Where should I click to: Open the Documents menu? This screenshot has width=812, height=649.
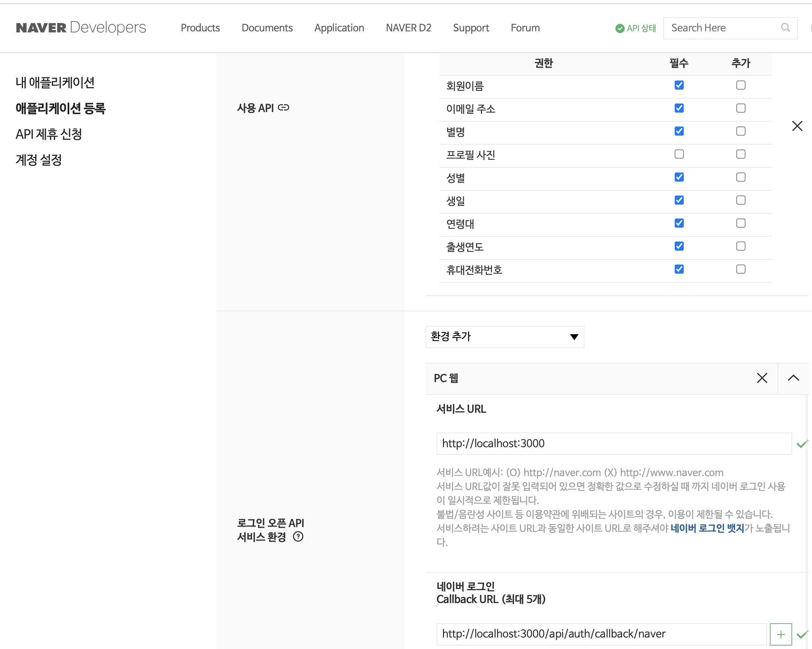267,28
